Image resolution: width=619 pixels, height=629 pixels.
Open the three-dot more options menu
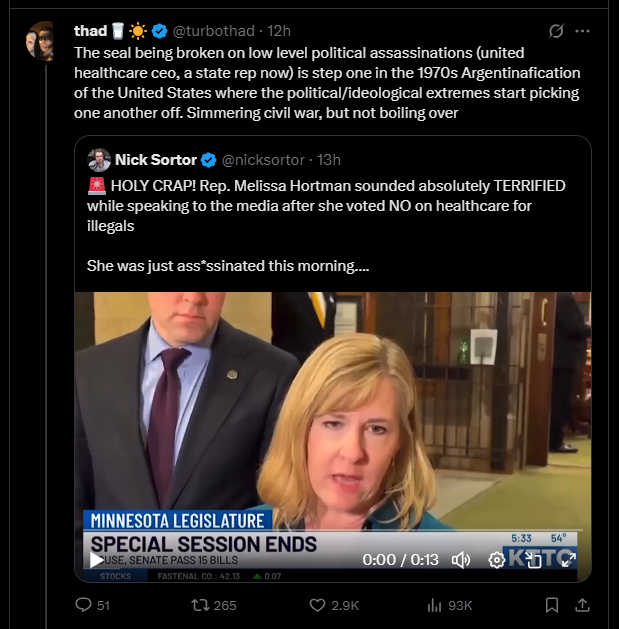[583, 31]
